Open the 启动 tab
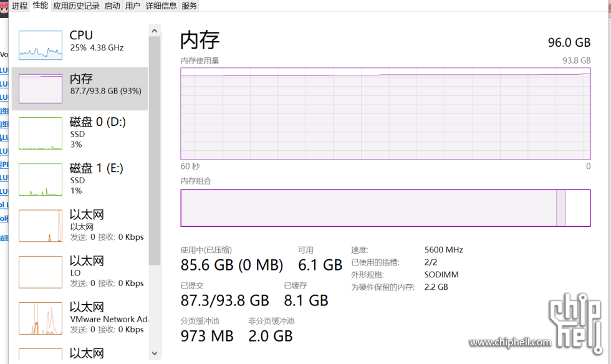This screenshot has height=364, width=611. [x=112, y=6]
